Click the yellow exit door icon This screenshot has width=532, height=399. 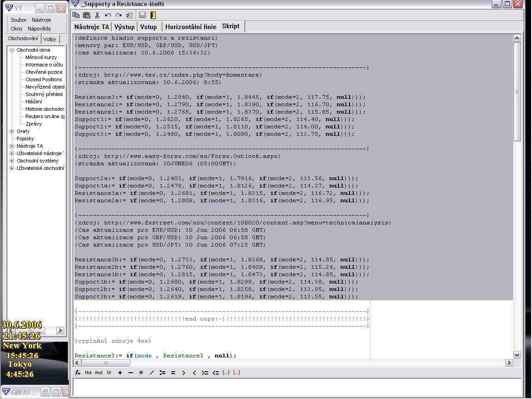pos(153,15)
